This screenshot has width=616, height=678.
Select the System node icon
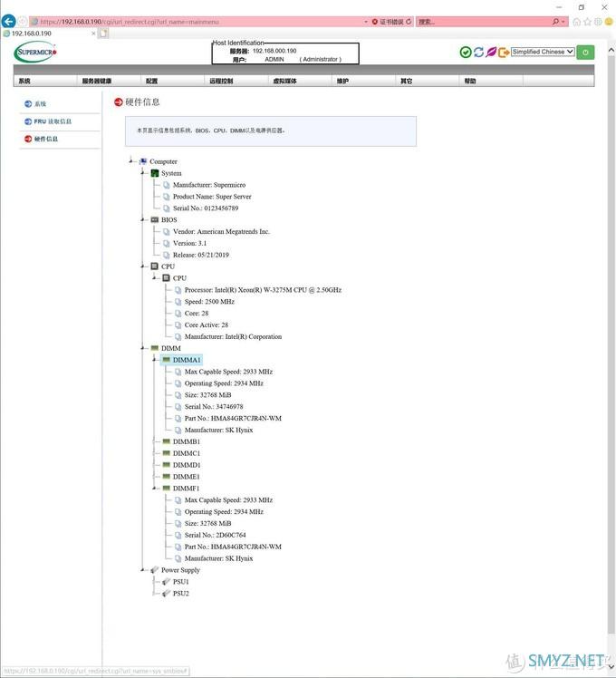(155, 173)
